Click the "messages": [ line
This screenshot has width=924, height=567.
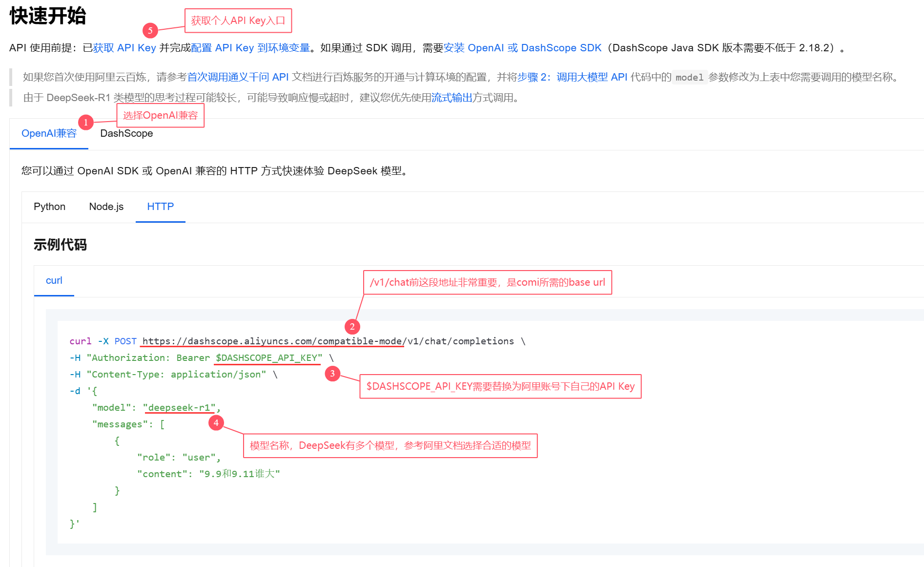pos(128,424)
